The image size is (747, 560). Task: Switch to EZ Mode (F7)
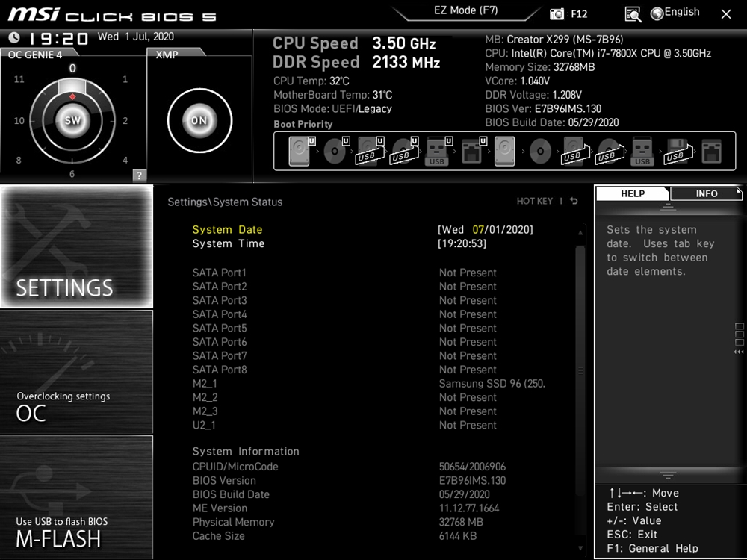tap(466, 11)
